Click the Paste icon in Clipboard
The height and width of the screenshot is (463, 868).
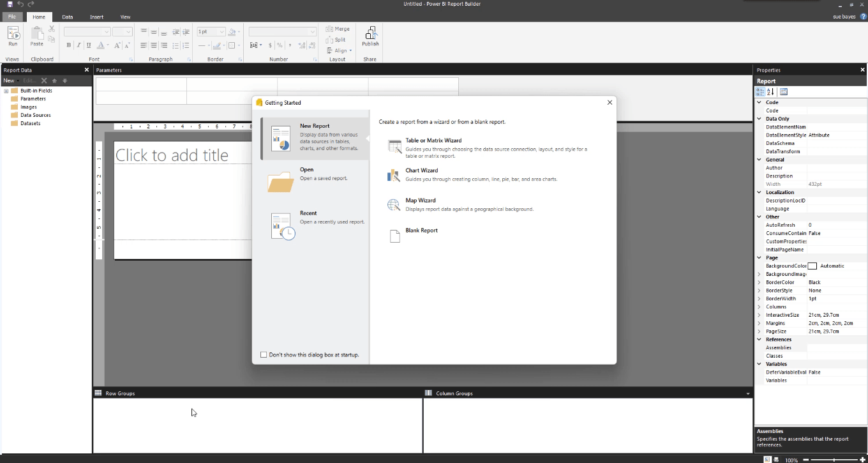37,33
